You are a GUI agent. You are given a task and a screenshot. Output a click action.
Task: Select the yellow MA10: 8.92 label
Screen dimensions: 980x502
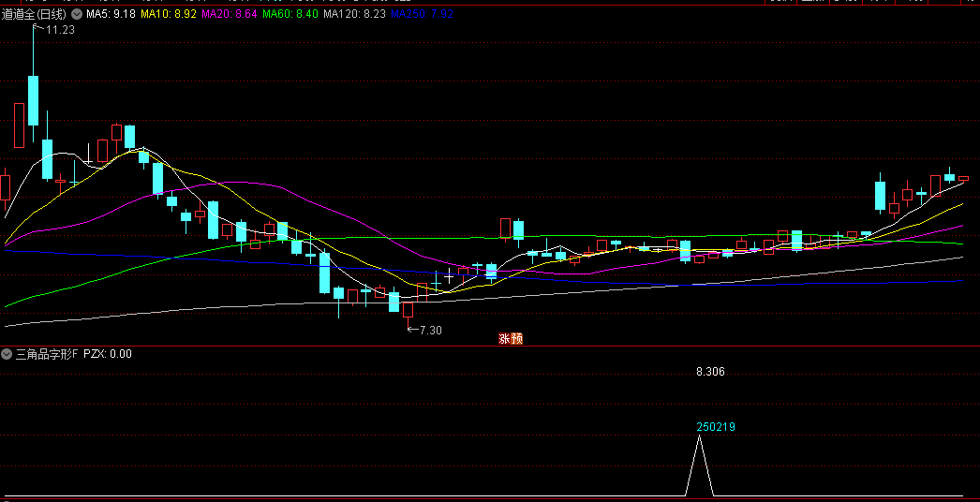168,14
